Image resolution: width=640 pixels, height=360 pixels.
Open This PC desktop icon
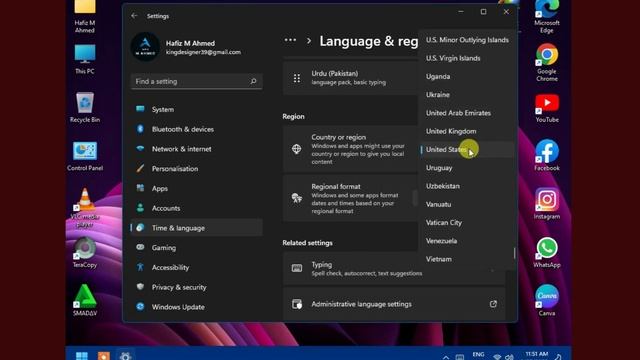point(84,59)
